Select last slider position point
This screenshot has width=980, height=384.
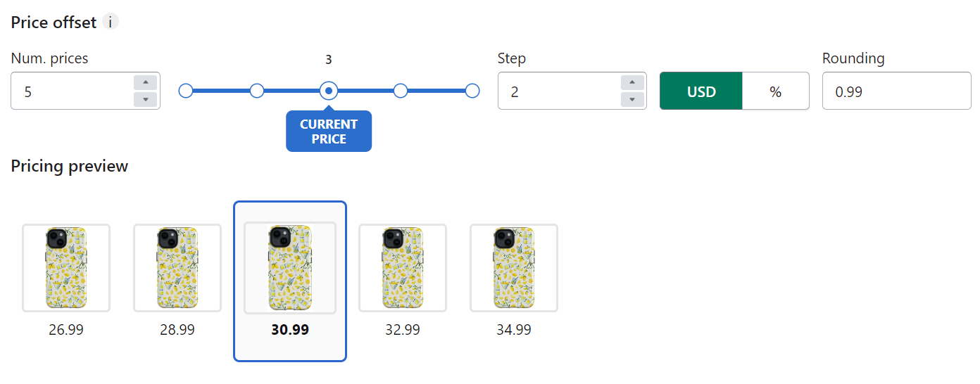click(472, 91)
